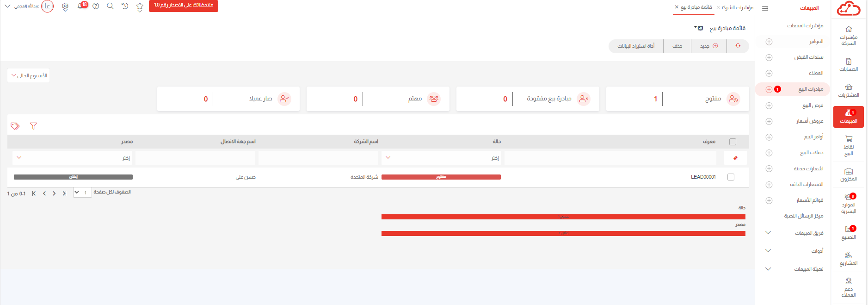Click the أداة استيراد البيانات button
Image resolution: width=868 pixels, height=305 pixels.
(636, 46)
